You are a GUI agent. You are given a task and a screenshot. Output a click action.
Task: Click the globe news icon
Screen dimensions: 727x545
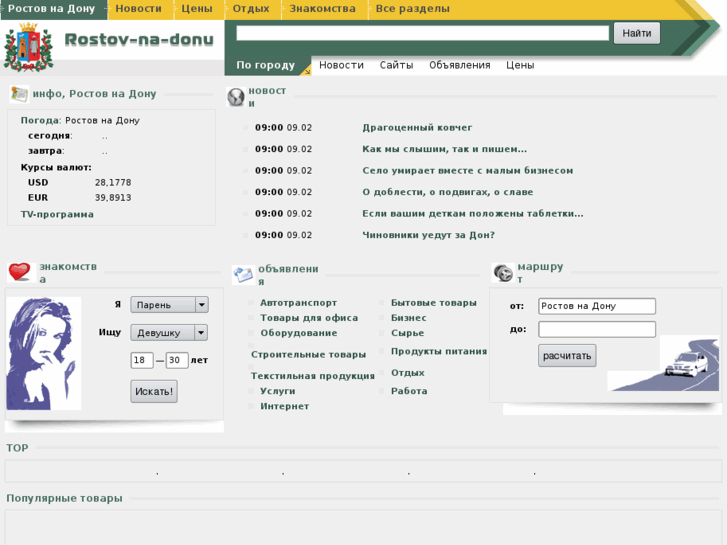tap(236, 97)
